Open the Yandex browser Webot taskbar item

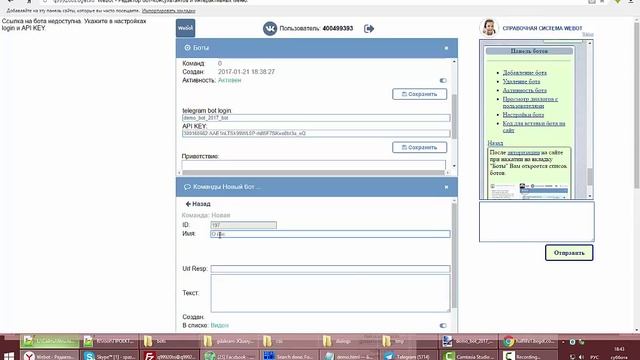coord(50,356)
